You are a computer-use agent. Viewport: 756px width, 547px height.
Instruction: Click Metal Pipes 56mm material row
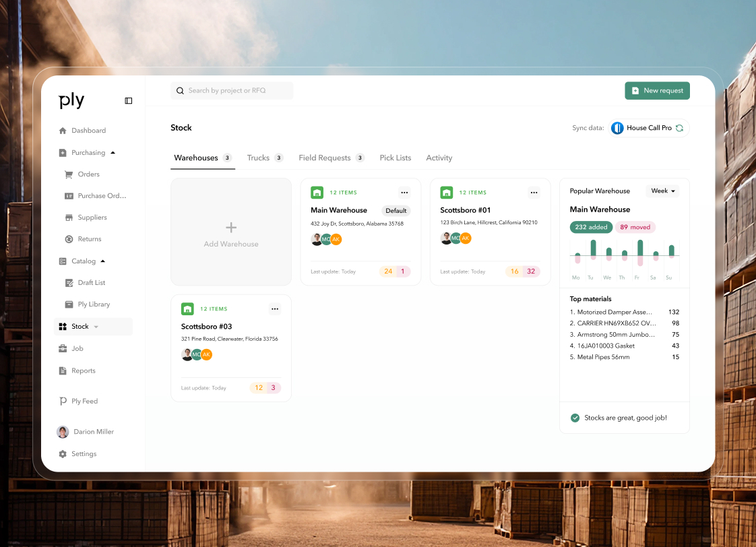[x=625, y=357]
